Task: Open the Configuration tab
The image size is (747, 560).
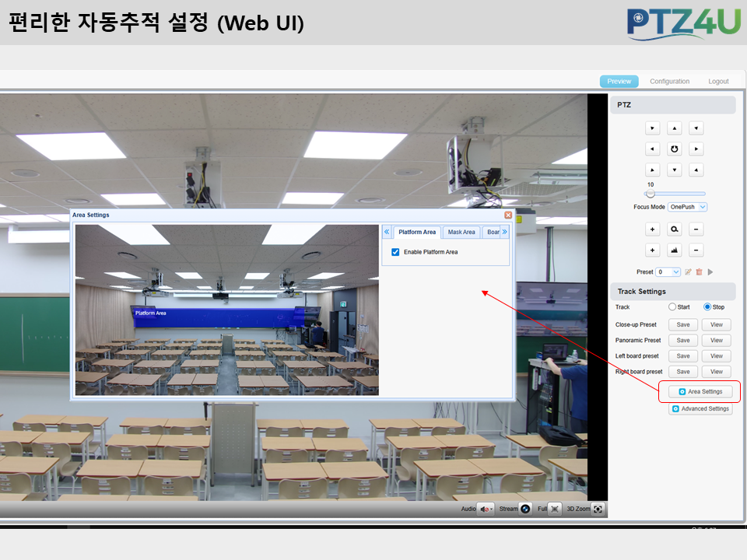Action: point(669,82)
